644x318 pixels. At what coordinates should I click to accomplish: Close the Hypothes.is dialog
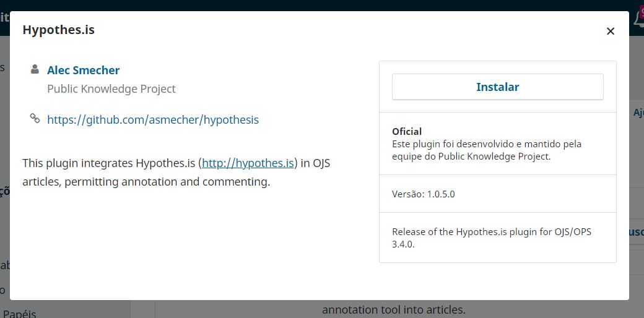coord(611,31)
